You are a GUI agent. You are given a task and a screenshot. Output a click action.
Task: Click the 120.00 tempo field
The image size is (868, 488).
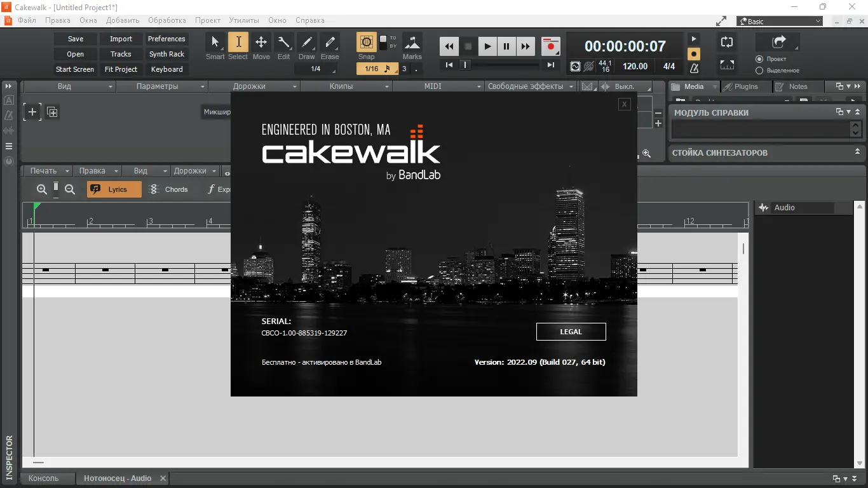click(x=635, y=66)
